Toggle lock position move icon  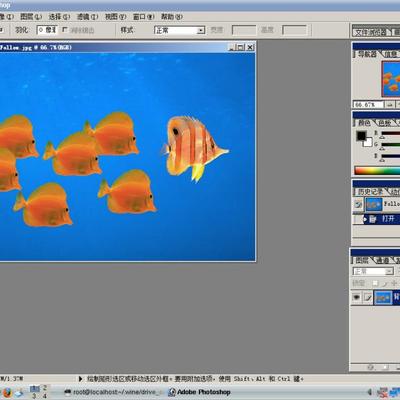point(394,283)
